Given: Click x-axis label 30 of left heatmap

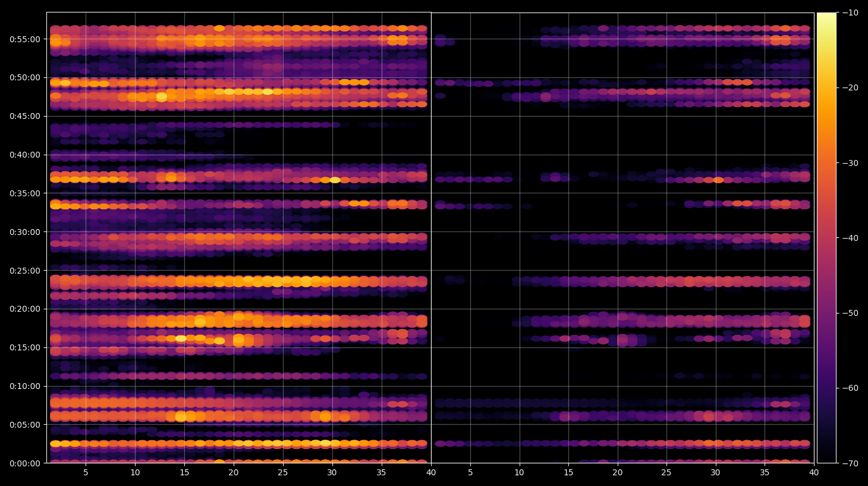Looking at the screenshot, I should [332, 473].
